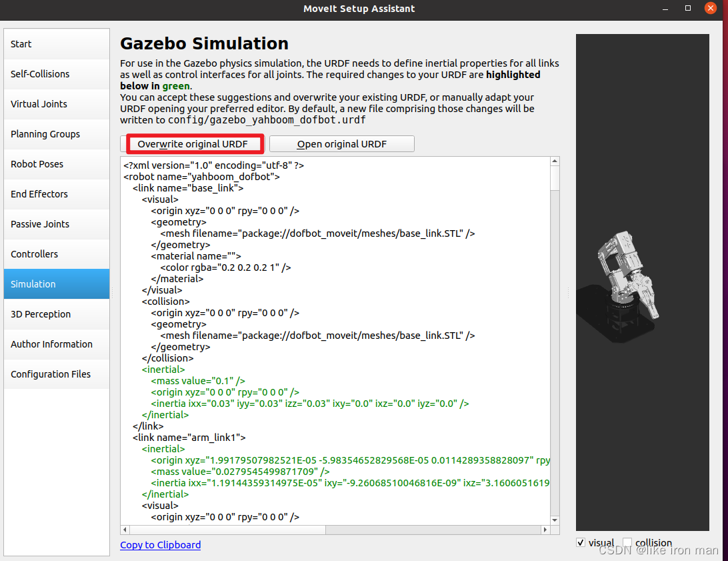Screen dimensions: 728x561
Task: Click the material name line
Action: pyautogui.click(x=196, y=256)
